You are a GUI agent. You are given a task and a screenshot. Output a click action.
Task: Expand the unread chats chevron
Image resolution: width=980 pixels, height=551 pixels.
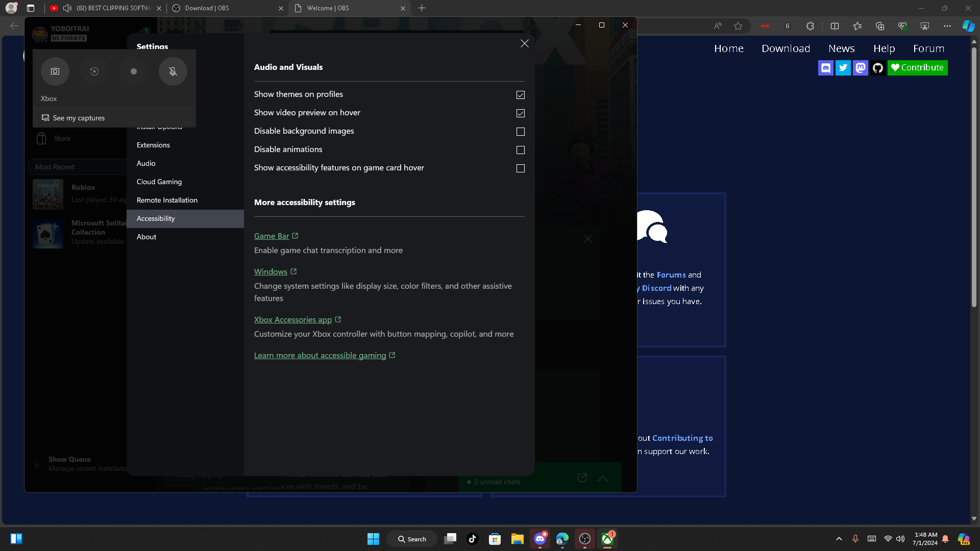pyautogui.click(x=603, y=479)
